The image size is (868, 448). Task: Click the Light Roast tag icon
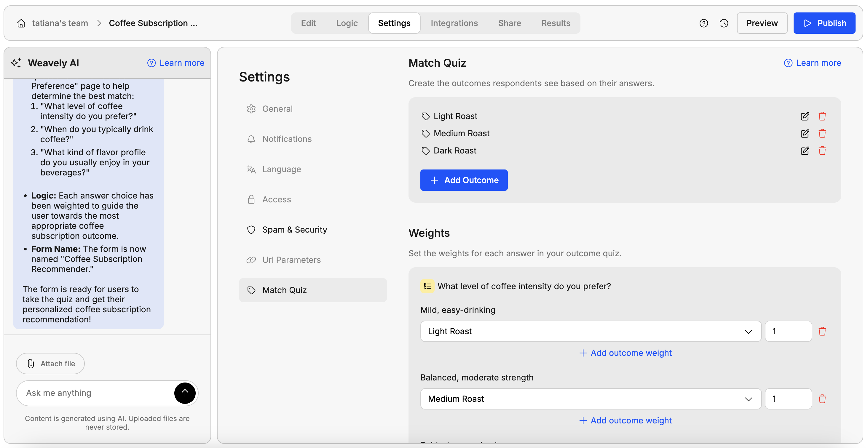426,116
